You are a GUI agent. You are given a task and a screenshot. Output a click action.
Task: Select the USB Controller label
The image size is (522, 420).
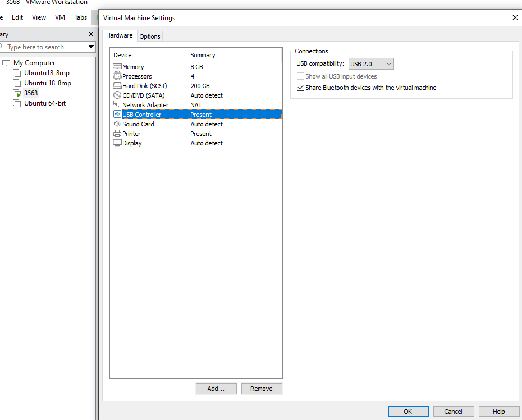point(142,115)
